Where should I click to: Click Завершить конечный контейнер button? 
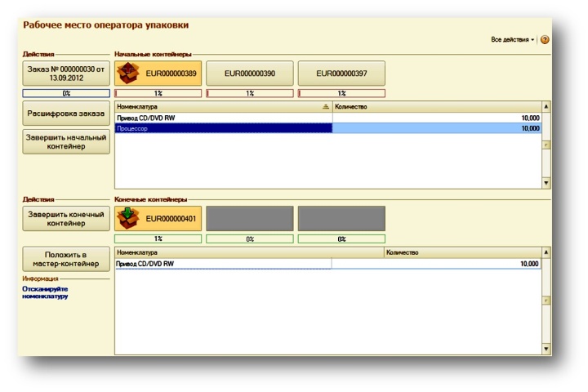tap(66, 219)
